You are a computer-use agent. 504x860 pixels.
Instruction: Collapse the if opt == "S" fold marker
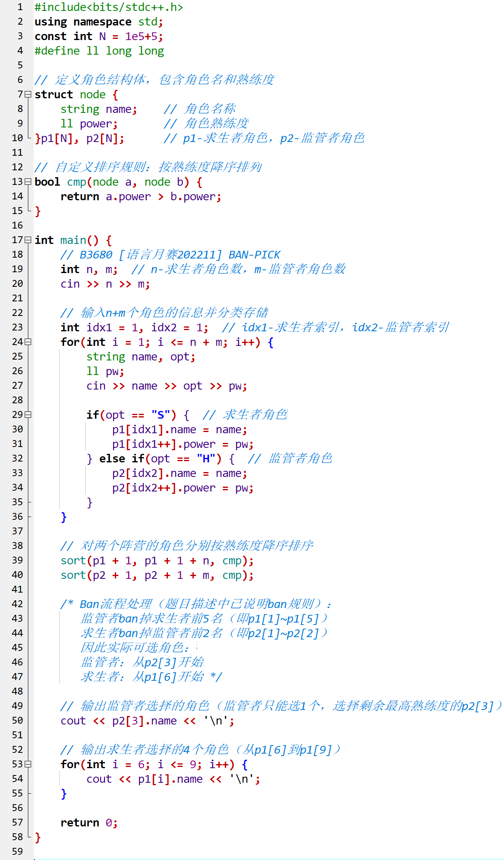(x=28, y=415)
